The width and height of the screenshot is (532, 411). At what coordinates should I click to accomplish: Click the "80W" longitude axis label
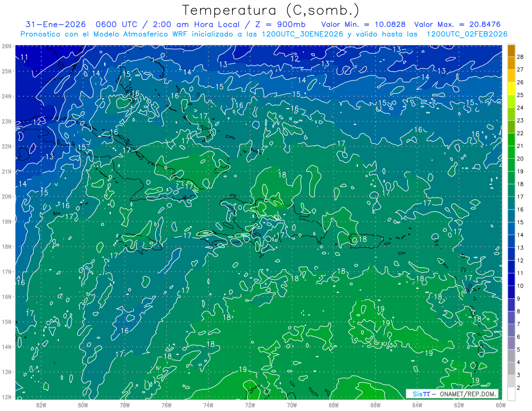[83, 405]
